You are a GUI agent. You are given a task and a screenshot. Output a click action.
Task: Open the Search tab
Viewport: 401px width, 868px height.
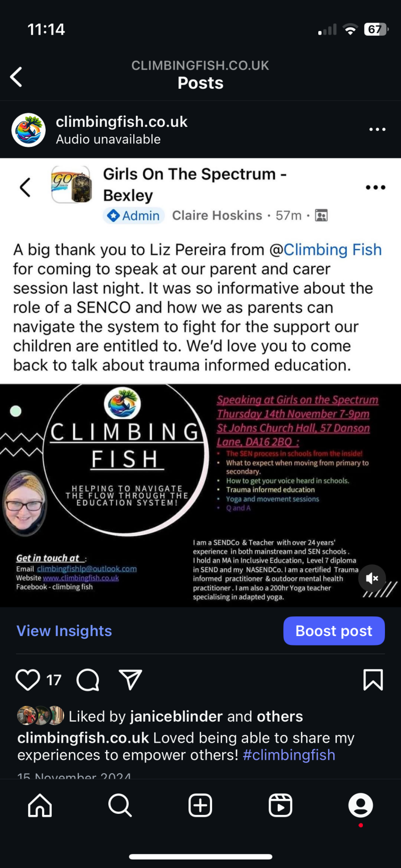click(x=120, y=806)
